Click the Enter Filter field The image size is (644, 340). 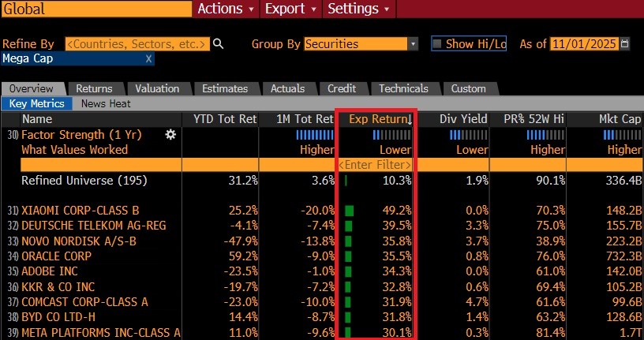pos(375,165)
